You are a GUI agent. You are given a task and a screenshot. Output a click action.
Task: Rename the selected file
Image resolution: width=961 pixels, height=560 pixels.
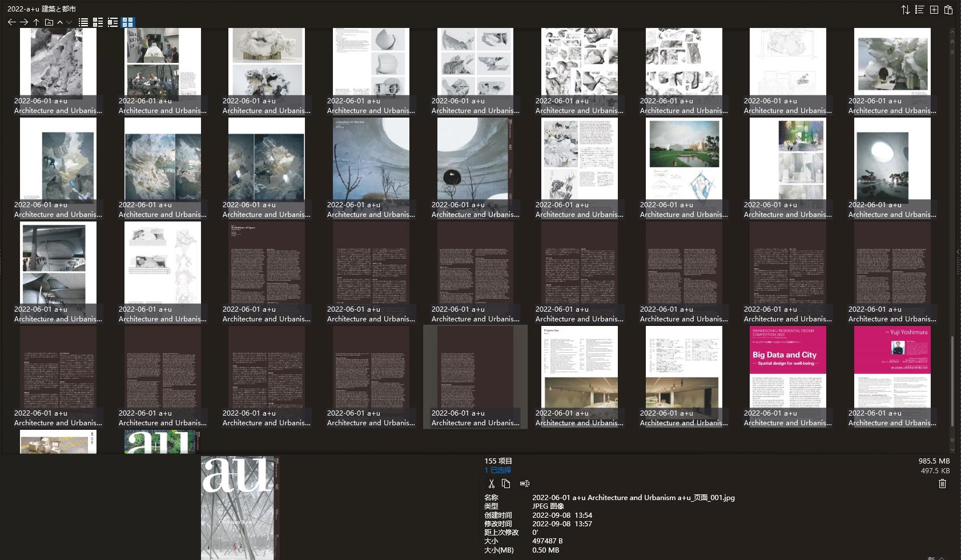pyautogui.click(x=524, y=483)
